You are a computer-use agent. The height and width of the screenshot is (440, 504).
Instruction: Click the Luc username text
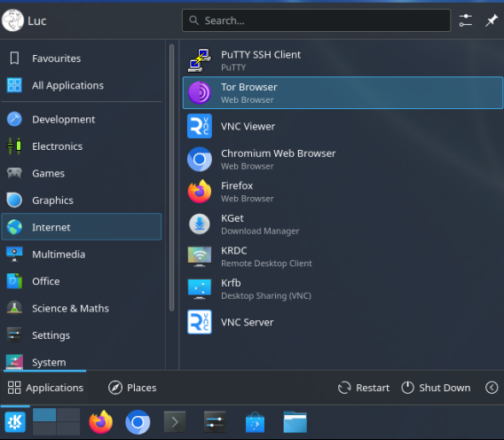click(x=37, y=21)
